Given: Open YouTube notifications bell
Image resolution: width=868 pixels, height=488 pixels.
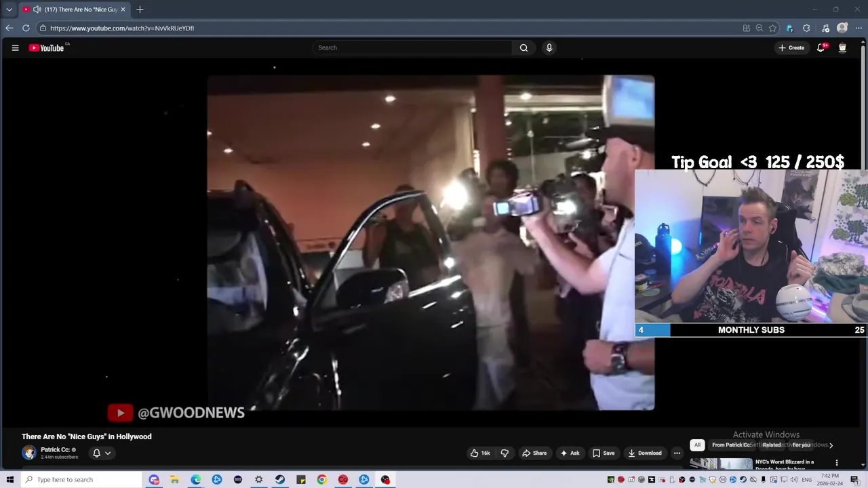Looking at the screenshot, I should coord(821,47).
